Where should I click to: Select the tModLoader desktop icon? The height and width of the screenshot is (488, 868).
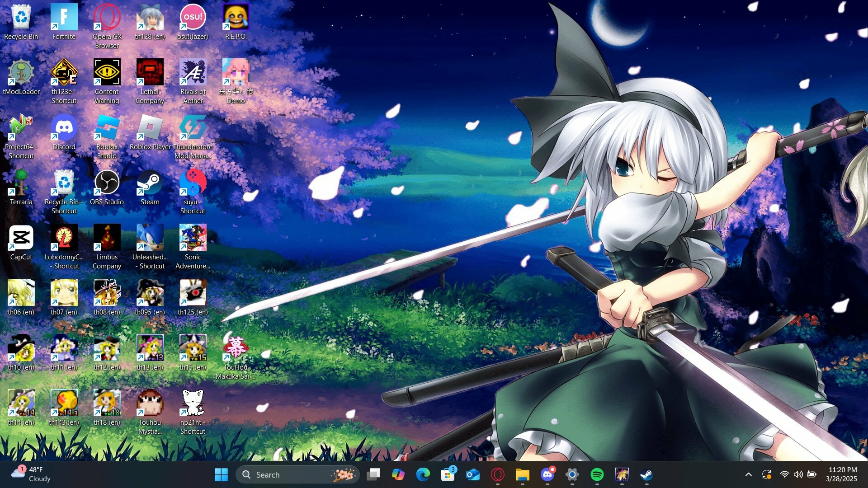(21, 77)
